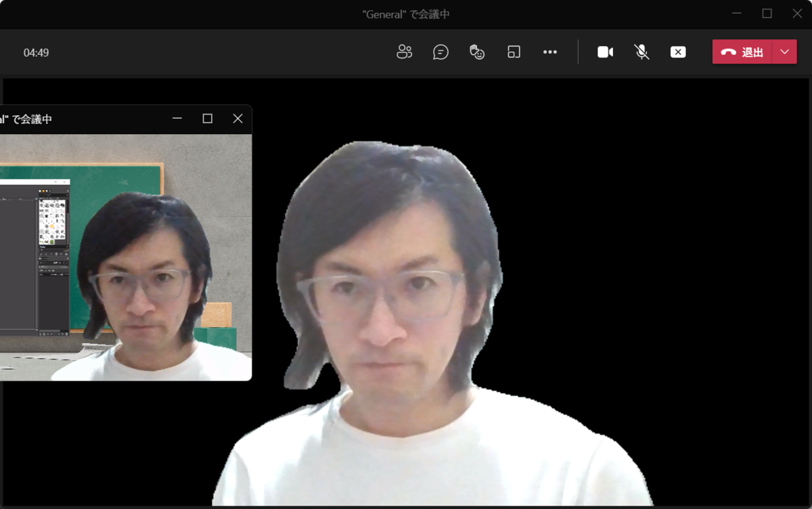Show the participants panel
This screenshot has height=509, width=812.
[405, 52]
